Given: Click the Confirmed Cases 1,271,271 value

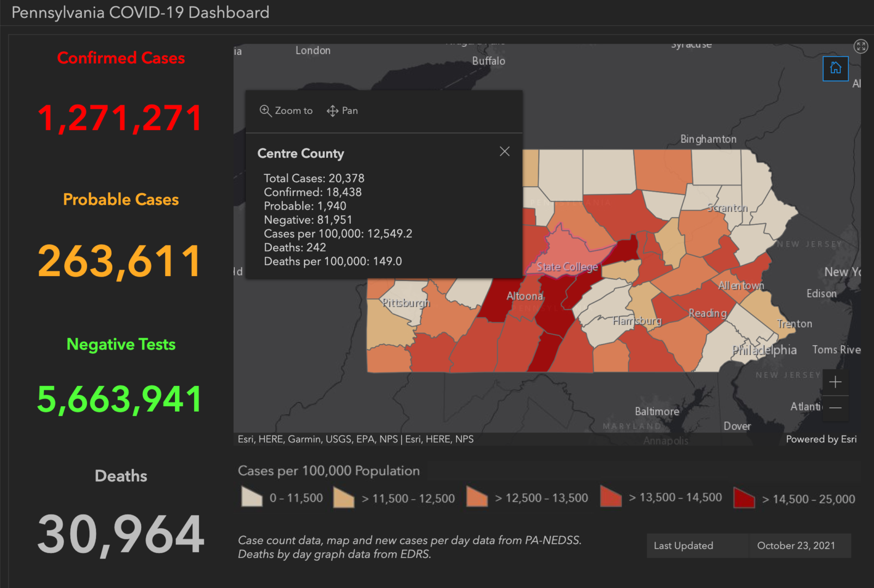Looking at the screenshot, I should 120,118.
